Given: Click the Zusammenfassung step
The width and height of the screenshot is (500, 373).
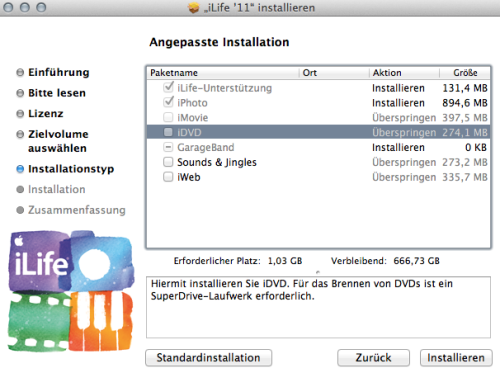Looking at the screenshot, I should pos(77,210).
